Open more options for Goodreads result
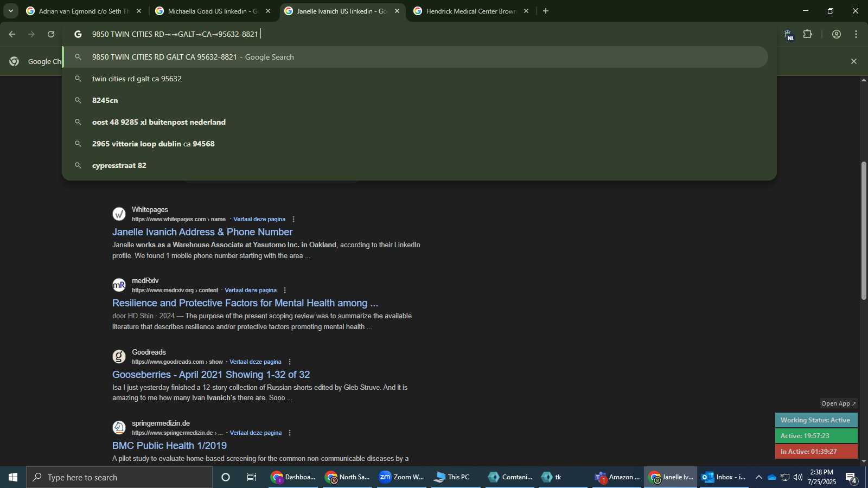Screen dimensions: 868x488 [x=290, y=362]
